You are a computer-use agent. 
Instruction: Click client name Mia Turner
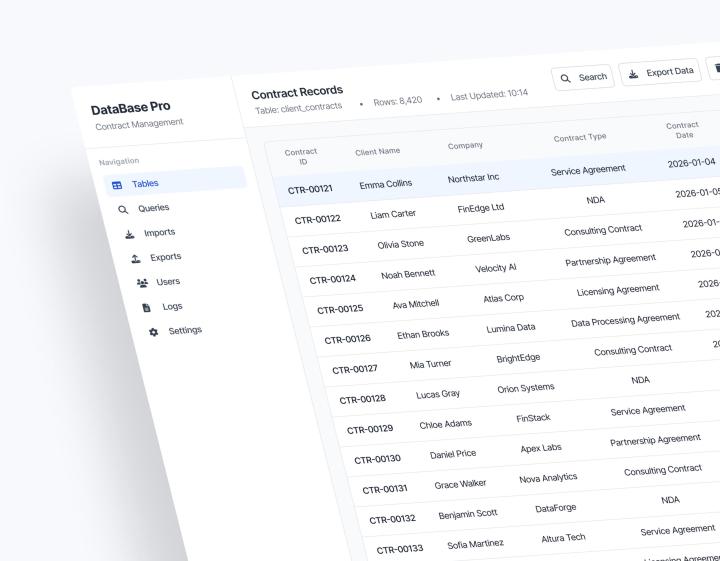[430, 365]
